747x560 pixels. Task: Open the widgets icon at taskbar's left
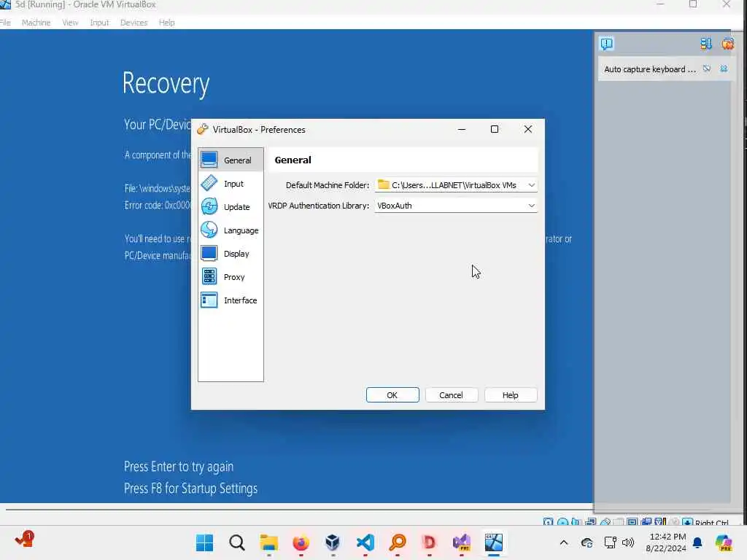[24, 540]
